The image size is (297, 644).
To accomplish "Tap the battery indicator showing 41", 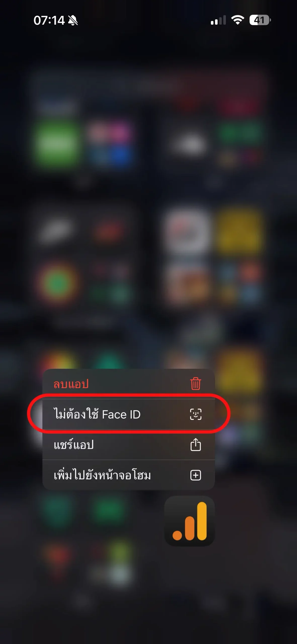I will (x=260, y=20).
